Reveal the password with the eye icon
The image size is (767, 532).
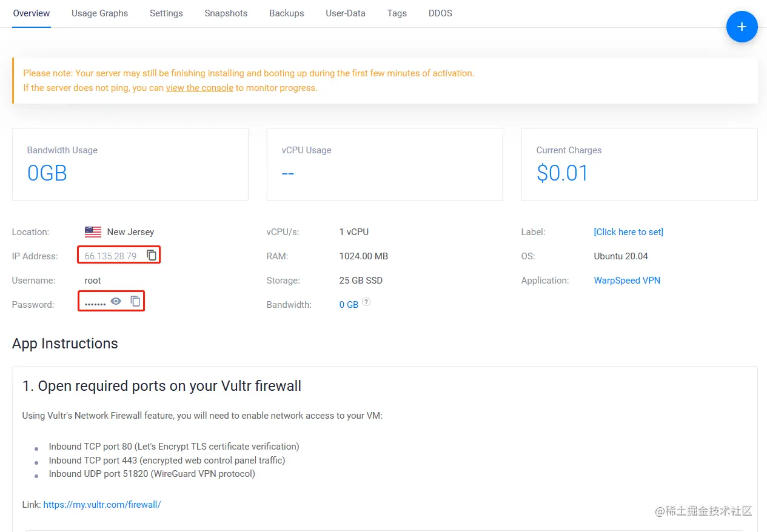point(116,301)
